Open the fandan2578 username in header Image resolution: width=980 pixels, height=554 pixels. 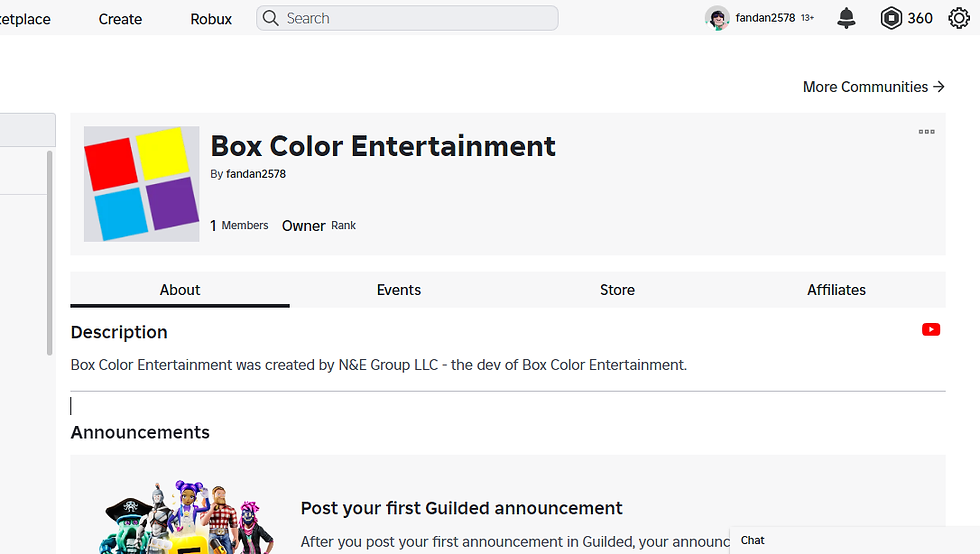coord(765,18)
